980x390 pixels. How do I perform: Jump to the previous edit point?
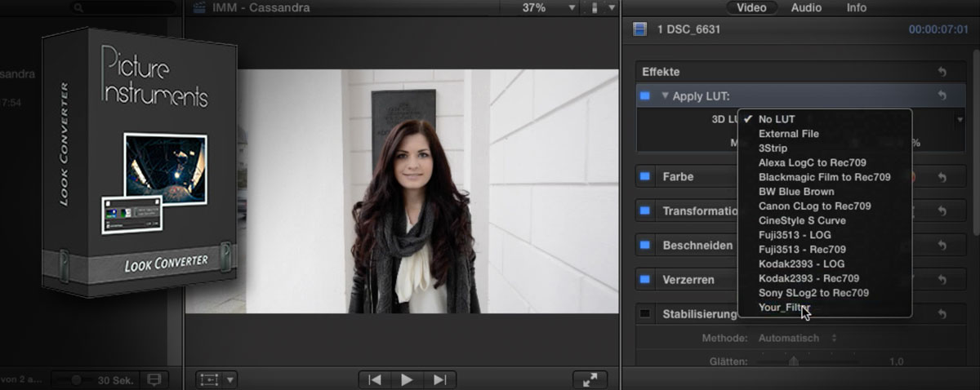(374, 379)
